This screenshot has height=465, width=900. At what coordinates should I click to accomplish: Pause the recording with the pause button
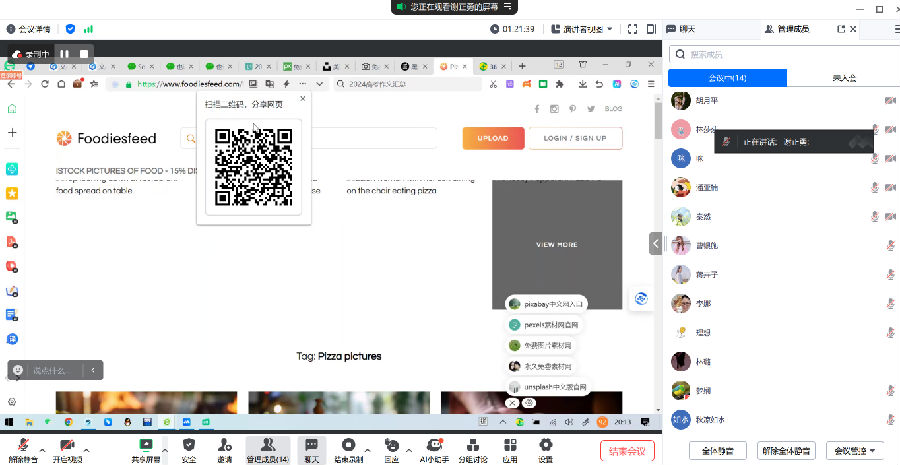click(x=64, y=53)
